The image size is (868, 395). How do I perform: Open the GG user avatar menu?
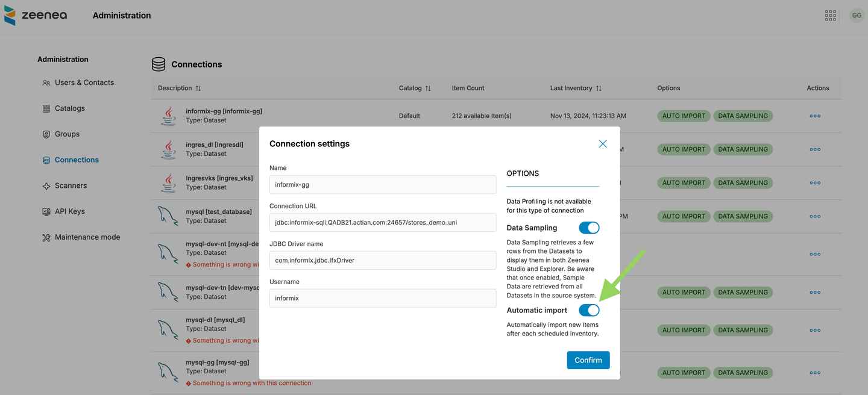[857, 16]
